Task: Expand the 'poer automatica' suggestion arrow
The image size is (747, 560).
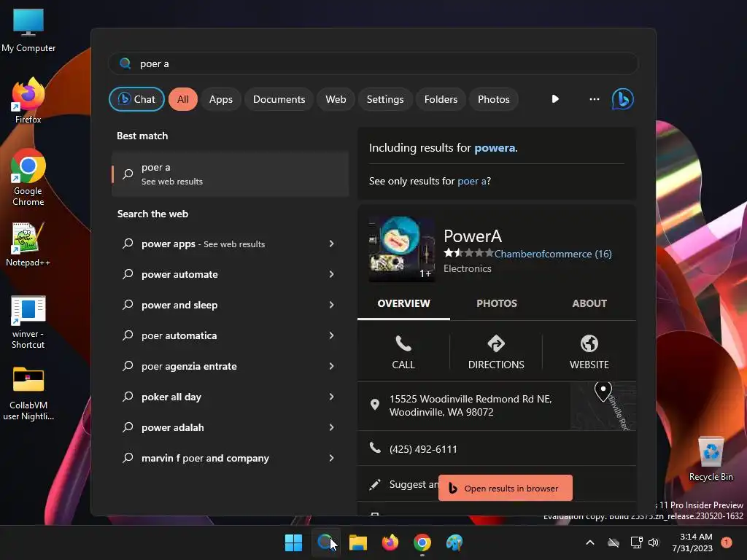Action: point(332,335)
